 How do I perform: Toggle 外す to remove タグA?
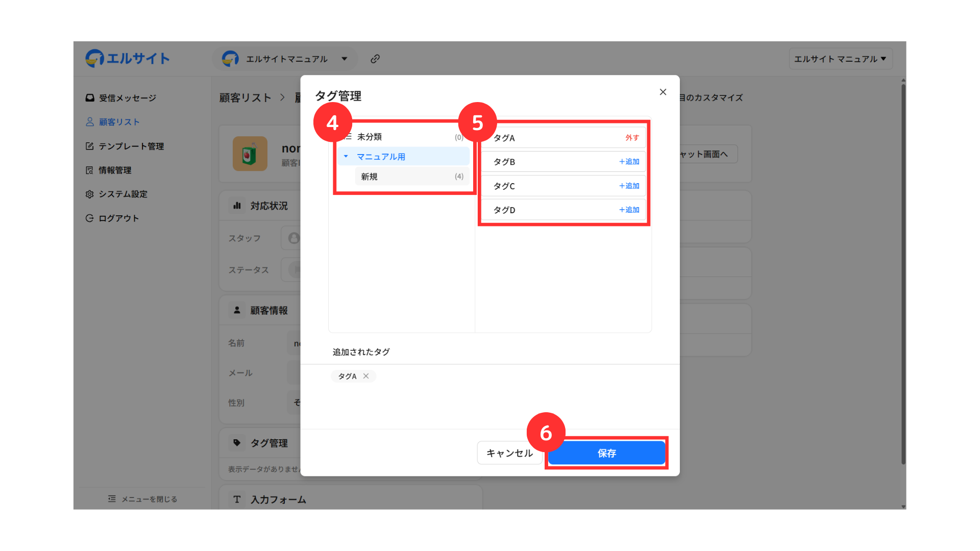point(632,138)
